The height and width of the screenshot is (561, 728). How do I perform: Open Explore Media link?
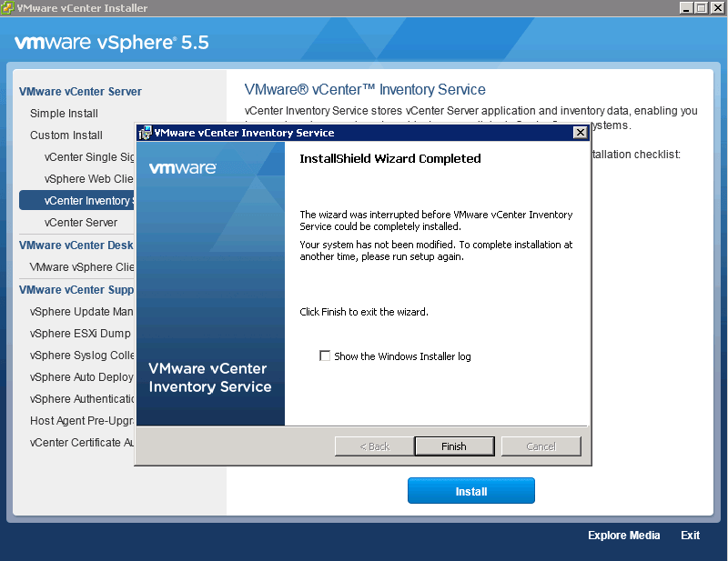(623, 536)
